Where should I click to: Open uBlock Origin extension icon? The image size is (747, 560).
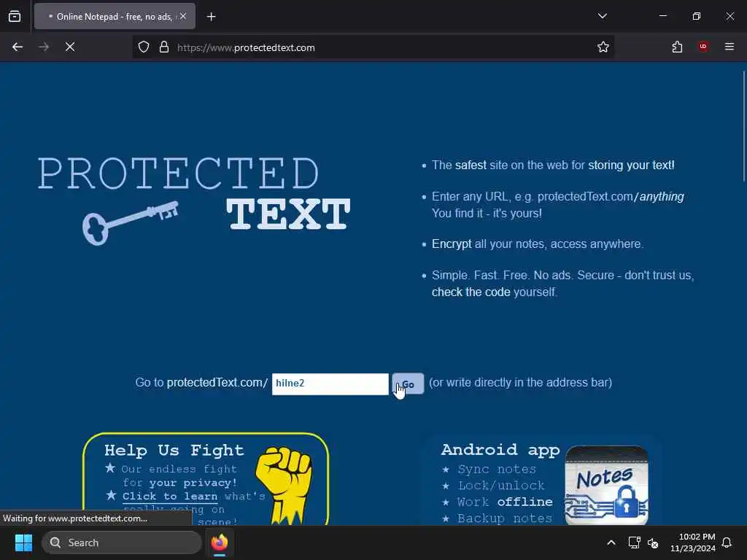click(703, 47)
